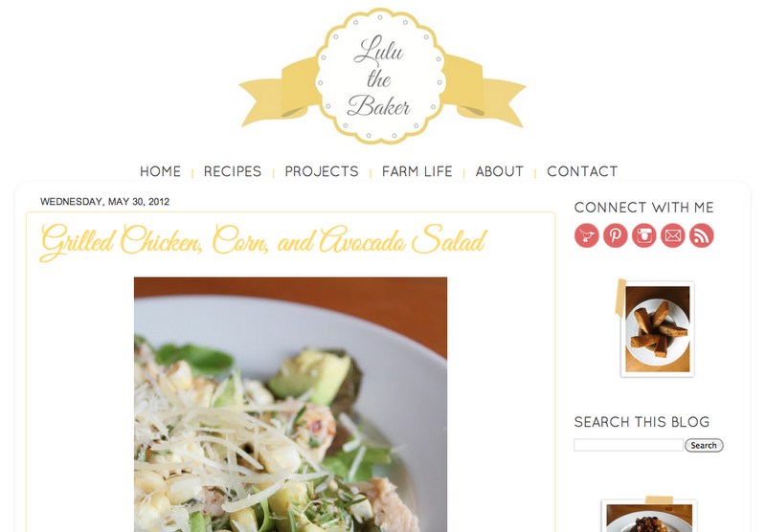Open the ABOUT page link
Viewport: 766px width, 532px height.
click(499, 171)
